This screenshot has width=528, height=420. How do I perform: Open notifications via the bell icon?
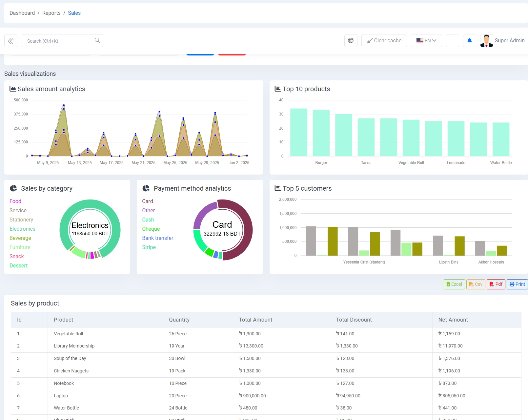tap(469, 41)
